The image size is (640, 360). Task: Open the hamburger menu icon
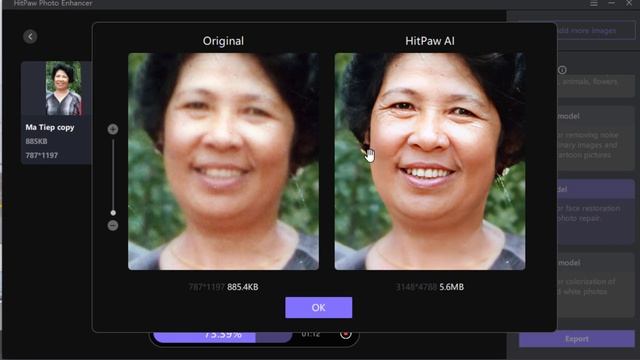pos(594,3)
